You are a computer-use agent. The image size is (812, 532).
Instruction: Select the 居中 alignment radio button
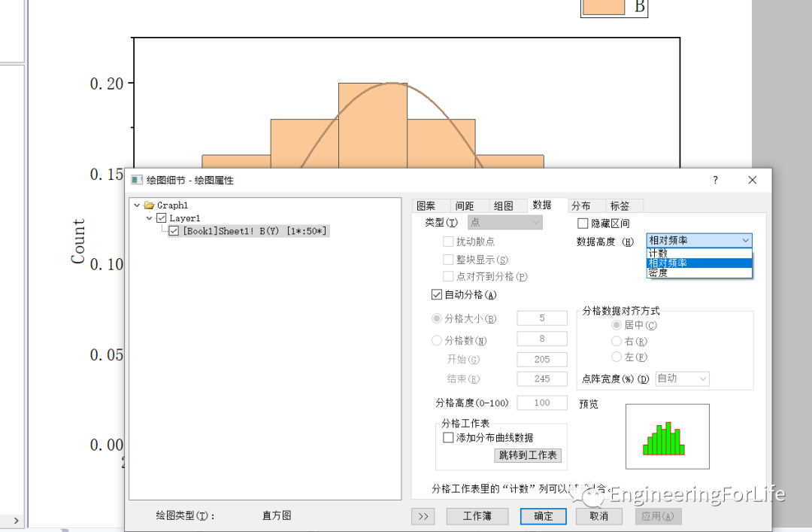coord(617,325)
